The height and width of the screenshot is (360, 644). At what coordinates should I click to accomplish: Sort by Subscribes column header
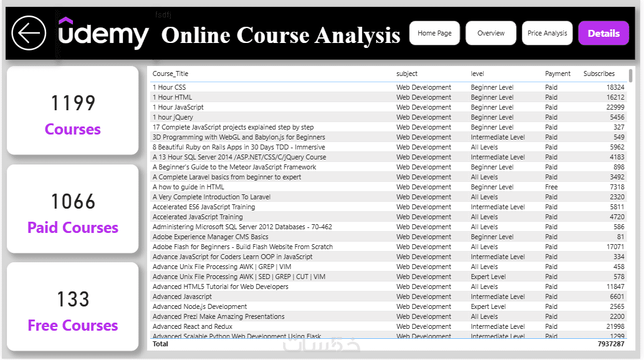(599, 74)
